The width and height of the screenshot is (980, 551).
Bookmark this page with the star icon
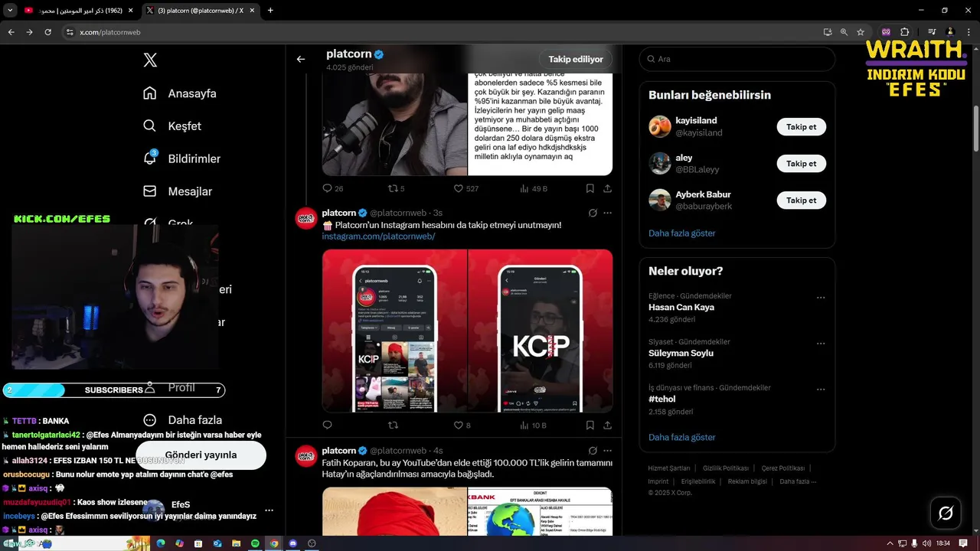861,32
